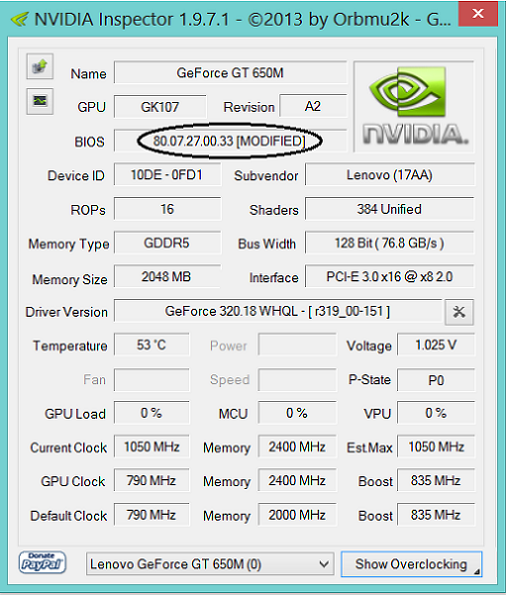506x595 pixels.
Task: Close the NVIDIA Inspector window
Action: pyautogui.click(x=478, y=14)
